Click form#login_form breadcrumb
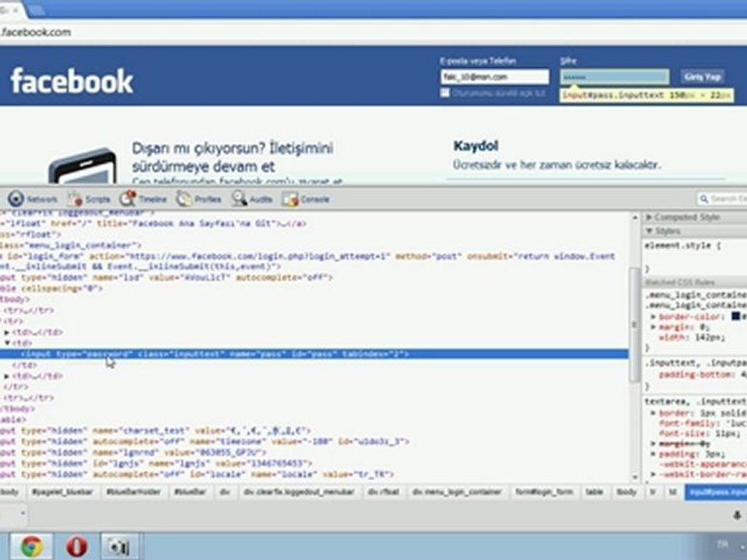The height and width of the screenshot is (560, 747). tap(544, 492)
